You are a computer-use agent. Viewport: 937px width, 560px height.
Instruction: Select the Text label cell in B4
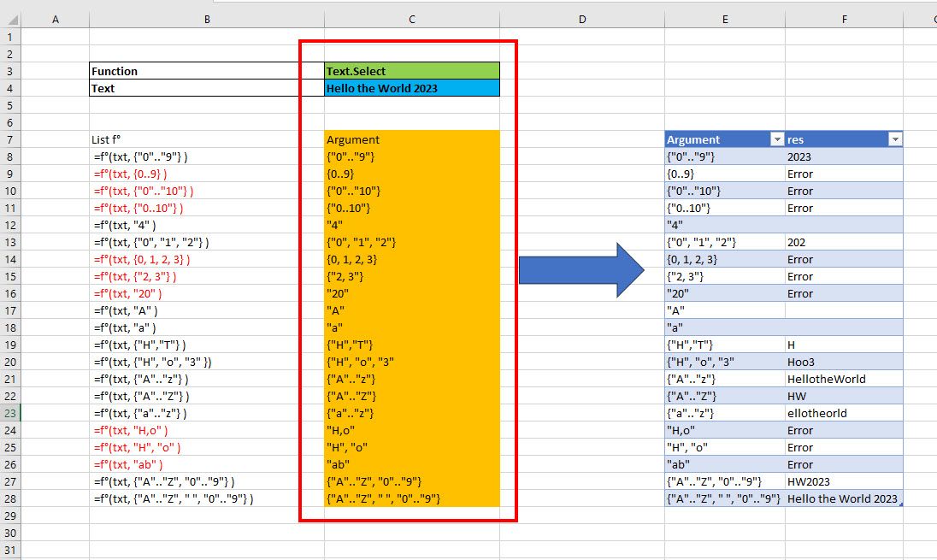pos(207,88)
